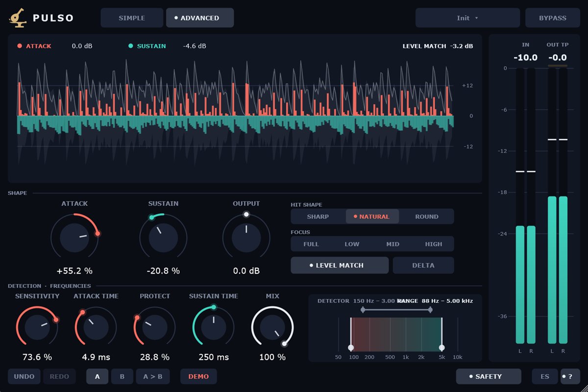Select NATURAL hit shape
The image size is (588, 392).
372,217
